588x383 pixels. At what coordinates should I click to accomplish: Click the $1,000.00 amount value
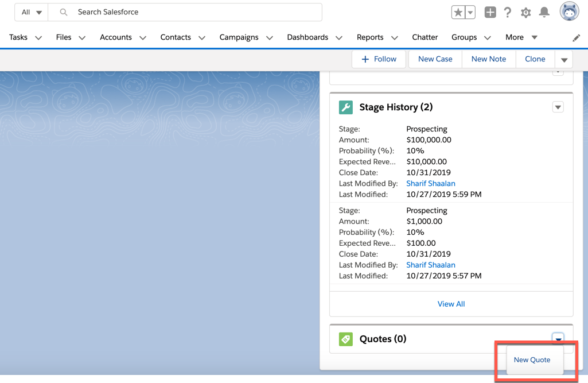click(424, 222)
